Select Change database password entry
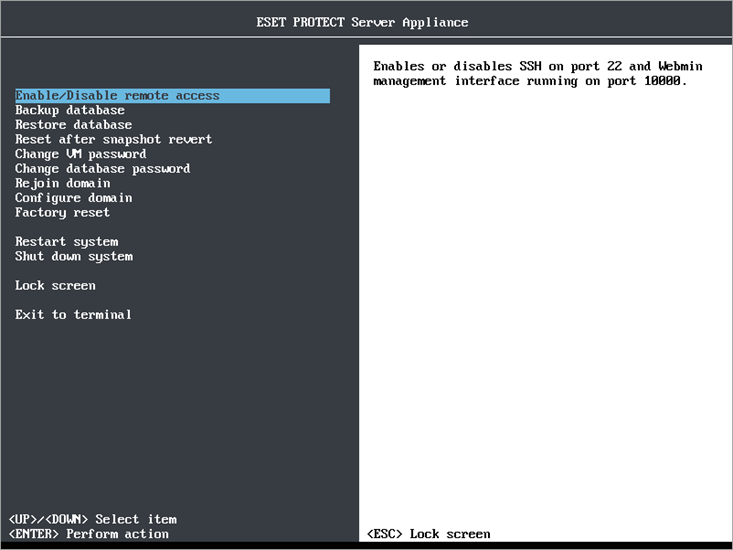The width and height of the screenshot is (733, 550). point(102,169)
